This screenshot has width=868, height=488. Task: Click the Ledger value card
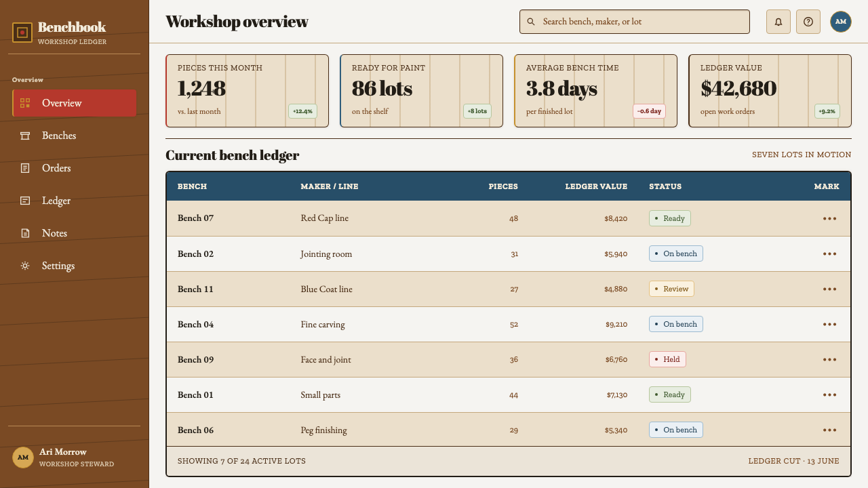(x=770, y=91)
